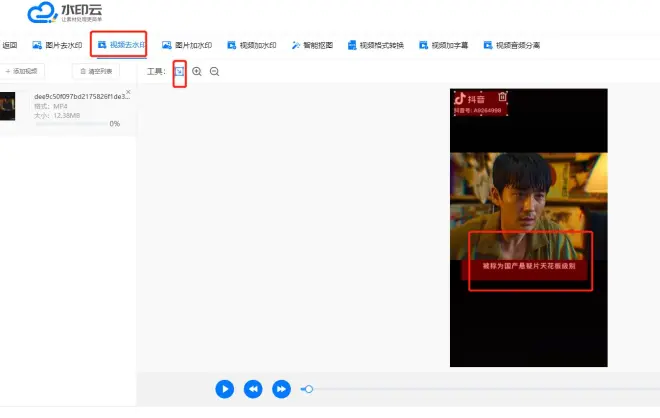Screen dimensions: 660x418
Task: Click the zoom in magnifier icon
Action: point(197,72)
